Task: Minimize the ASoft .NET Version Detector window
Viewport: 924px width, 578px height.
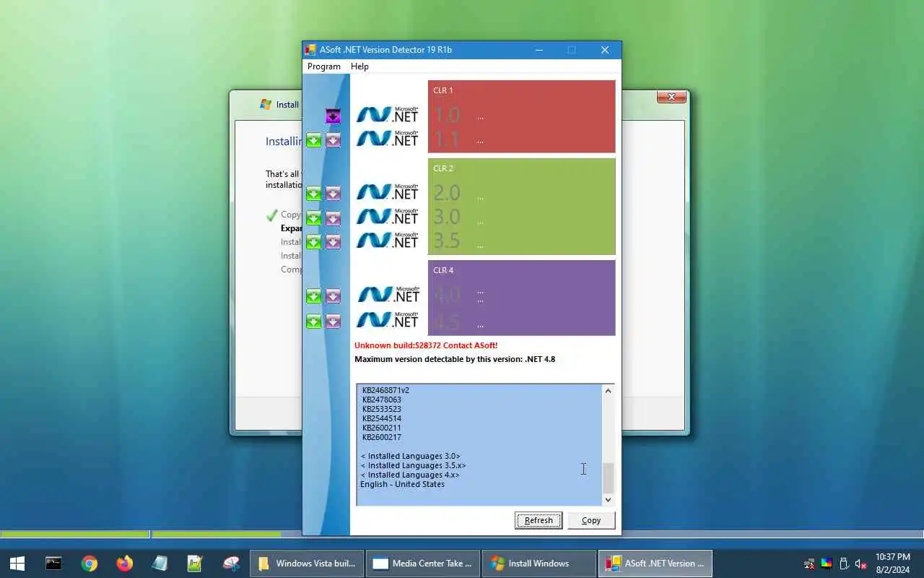Action: (x=539, y=50)
